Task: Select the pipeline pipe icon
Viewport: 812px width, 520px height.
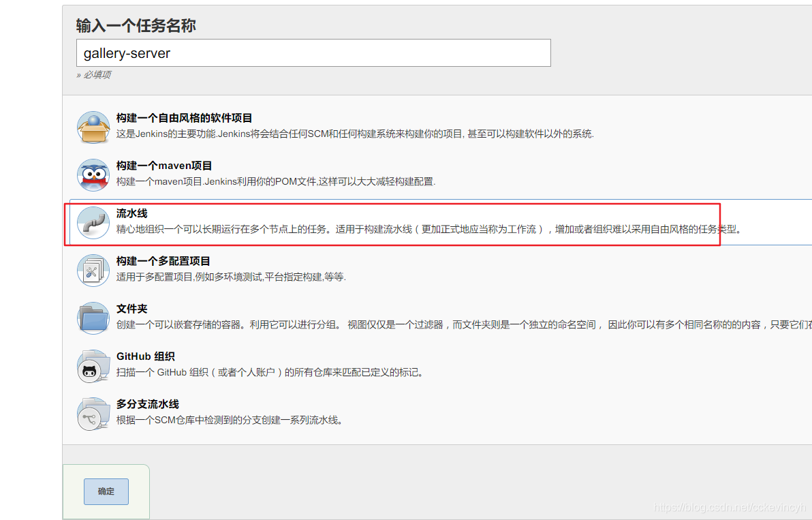Action: point(93,222)
